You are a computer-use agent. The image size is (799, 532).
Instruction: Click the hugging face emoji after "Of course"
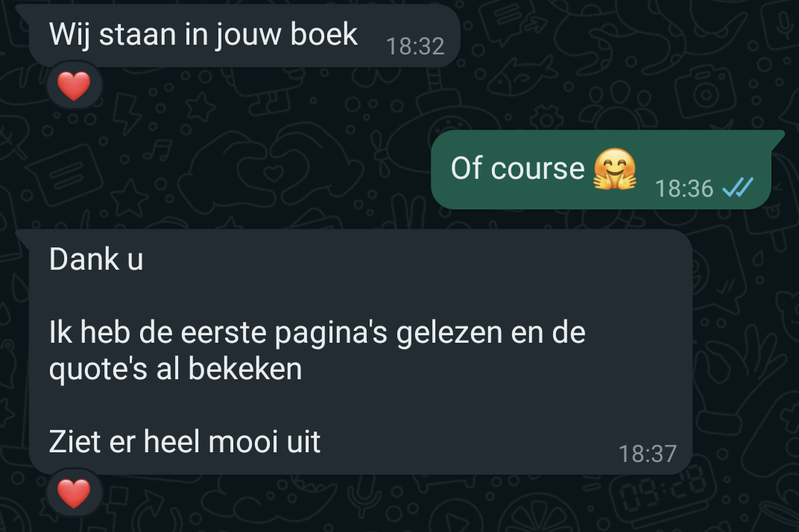tap(615, 168)
